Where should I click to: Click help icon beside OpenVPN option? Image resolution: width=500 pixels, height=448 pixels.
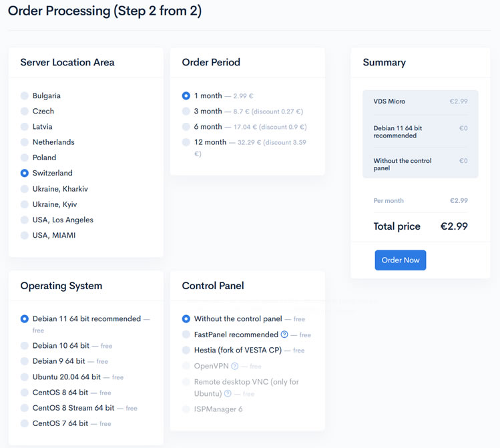coord(234,366)
